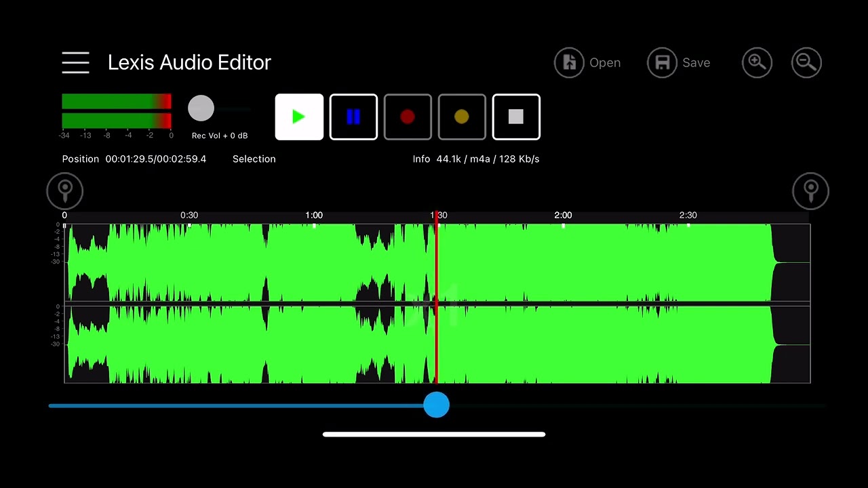
Task: Open an audio file with Open icon
Action: 570,62
